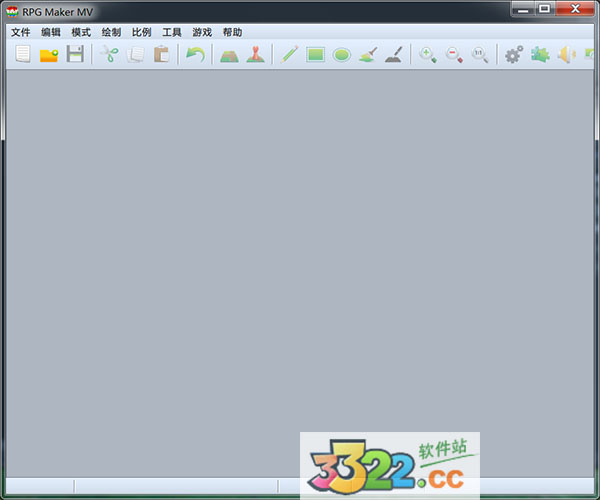Open the 模式 menu
600x500 pixels.
(x=81, y=33)
